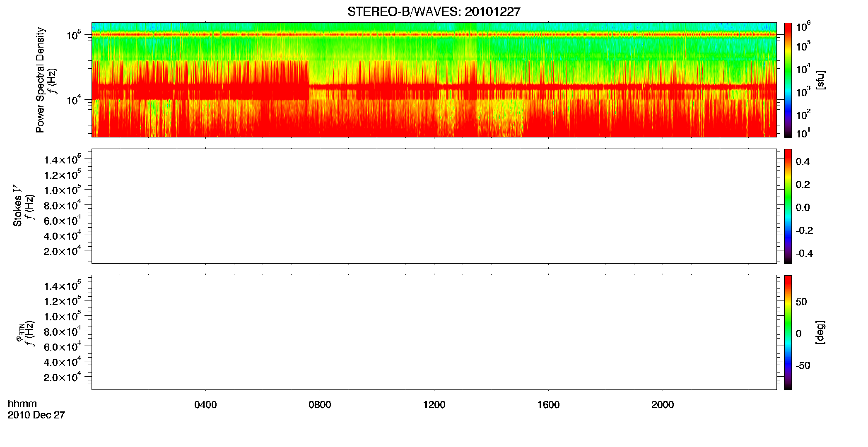This screenshot has width=868, height=447.
Task: Click the -0.2 label on Stokes V colorbar
Action: (x=804, y=231)
